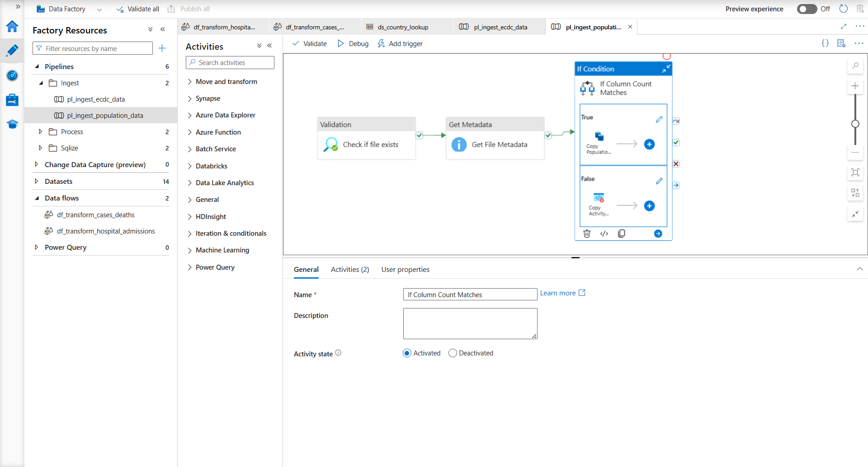
Task: Open the Monitor hub gauge icon
Action: pos(12,75)
